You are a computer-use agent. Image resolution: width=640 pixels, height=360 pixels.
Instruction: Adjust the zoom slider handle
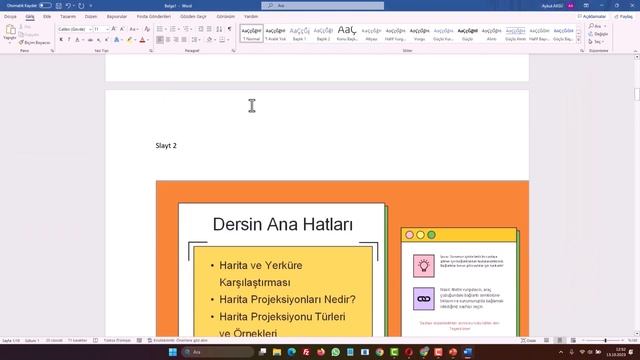[x=606, y=340]
